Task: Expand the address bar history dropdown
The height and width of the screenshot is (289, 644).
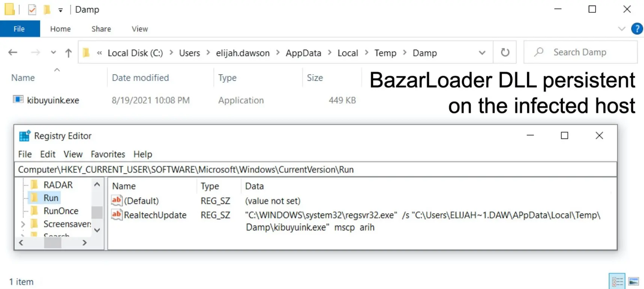Action: coord(482,53)
